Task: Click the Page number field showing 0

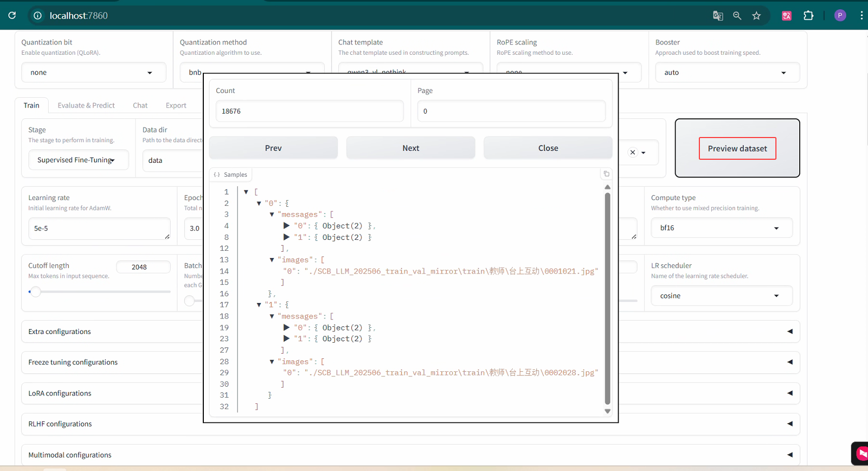Action: coord(511,111)
